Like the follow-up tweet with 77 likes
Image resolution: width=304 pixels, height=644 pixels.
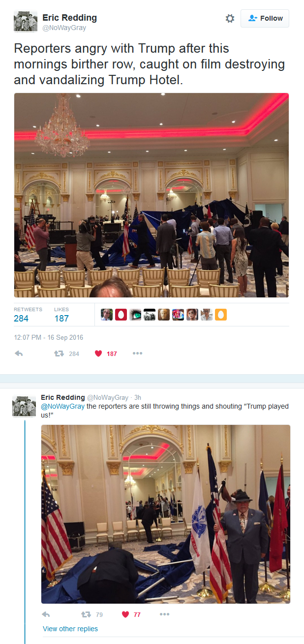click(131, 614)
